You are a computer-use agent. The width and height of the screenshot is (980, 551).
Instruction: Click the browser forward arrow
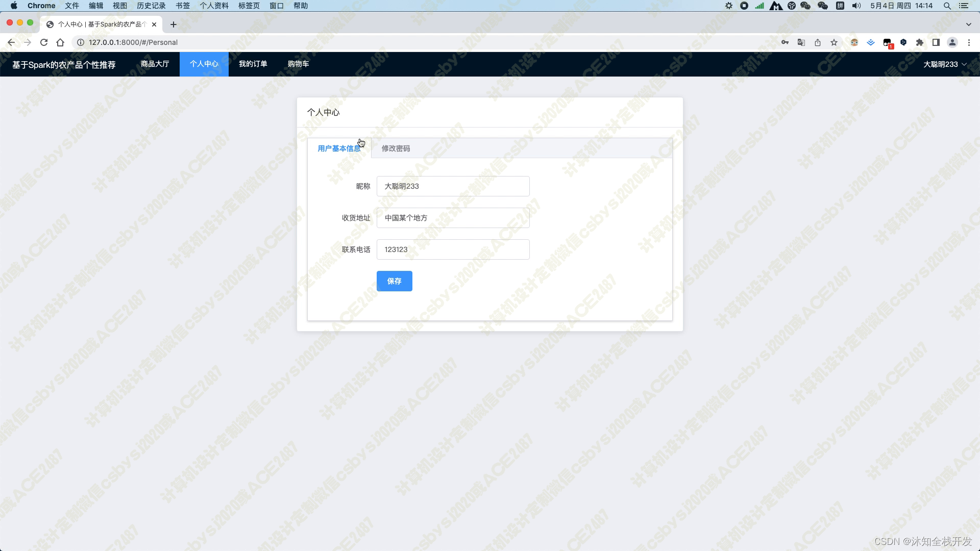click(28, 42)
